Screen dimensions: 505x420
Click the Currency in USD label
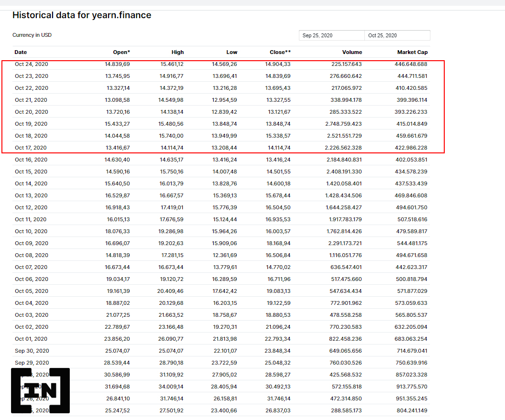coord(32,35)
